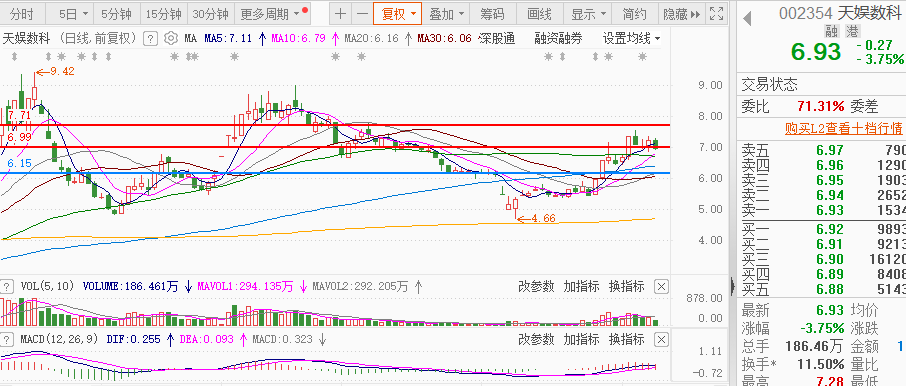Screen dimensions: 906x386
Task: Zoom out chart with minus button
Action: (362, 14)
